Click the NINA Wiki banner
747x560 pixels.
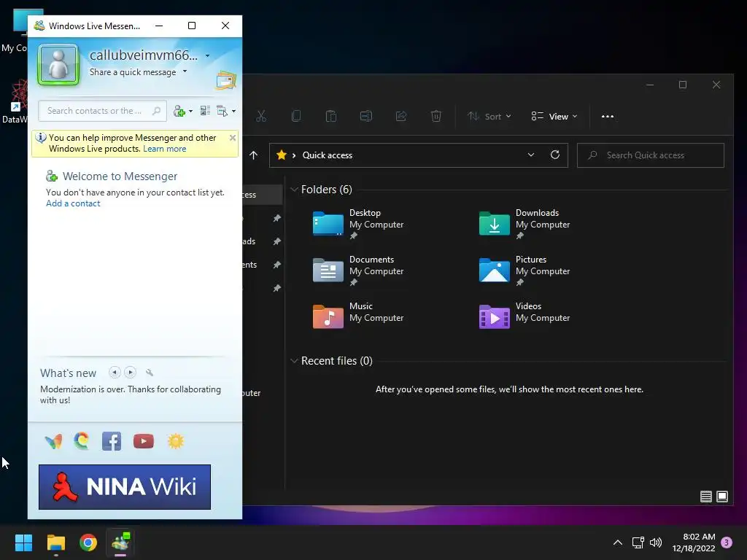(125, 486)
